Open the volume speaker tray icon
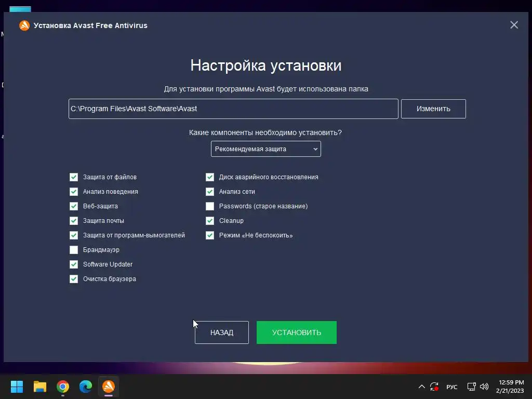532x399 pixels. click(x=484, y=387)
